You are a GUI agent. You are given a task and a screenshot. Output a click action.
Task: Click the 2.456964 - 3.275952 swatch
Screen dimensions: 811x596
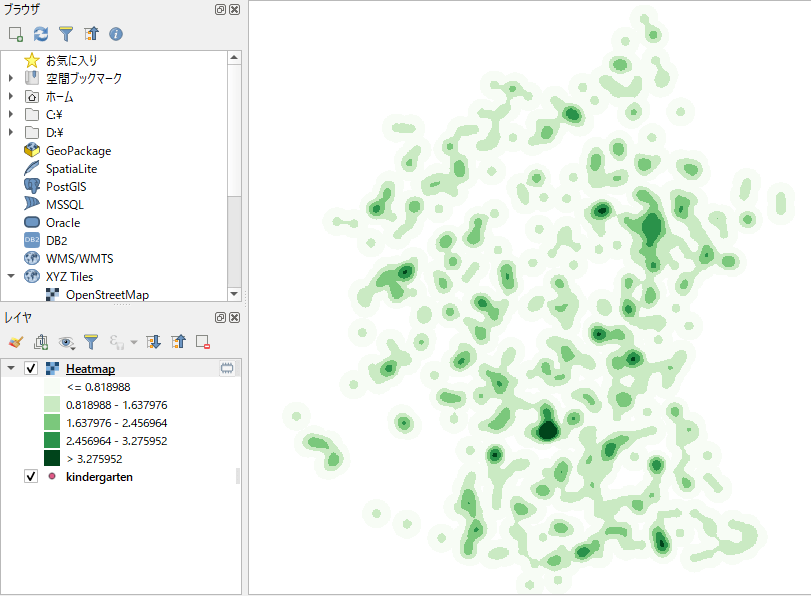[52, 440]
